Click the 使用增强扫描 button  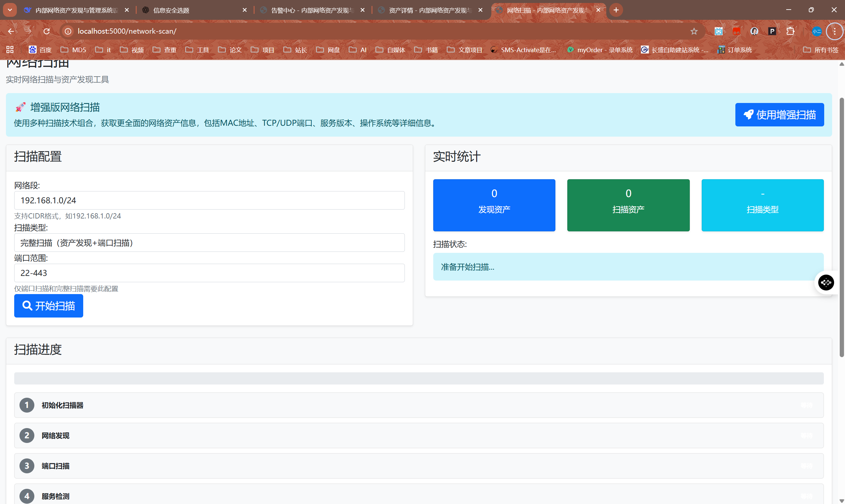[x=779, y=115]
